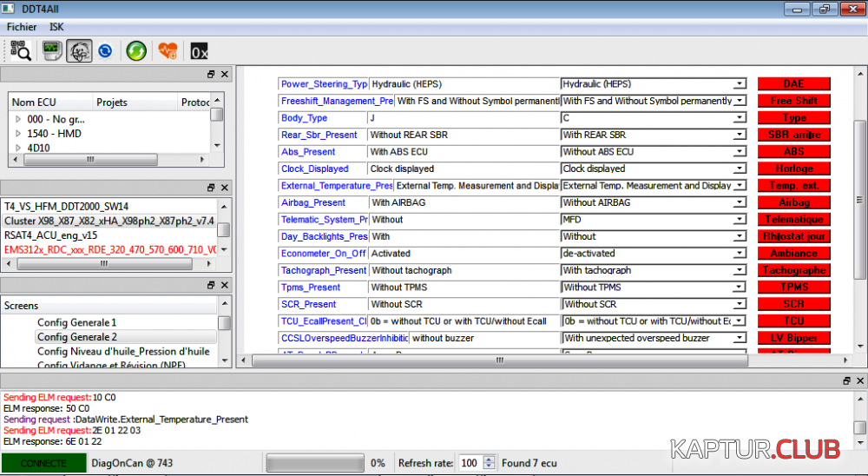The width and height of the screenshot is (868, 476).
Task: Select Config Generale 1 screen
Action: click(x=76, y=322)
